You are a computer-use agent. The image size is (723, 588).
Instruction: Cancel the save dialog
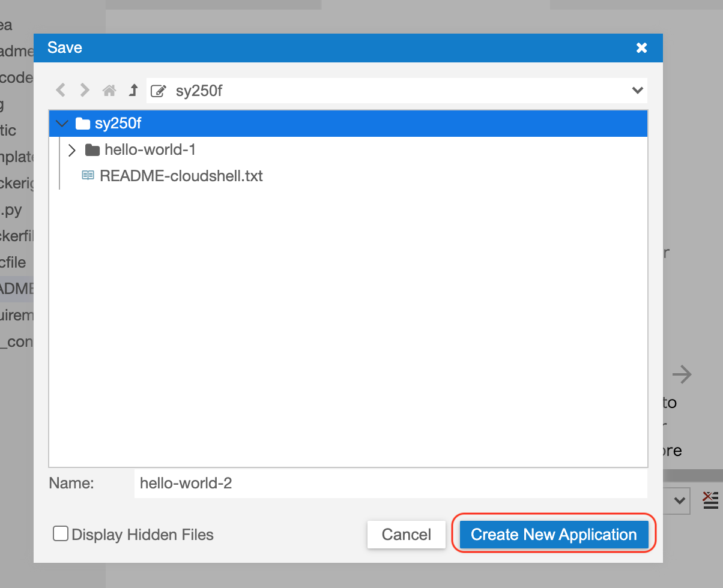tap(406, 534)
